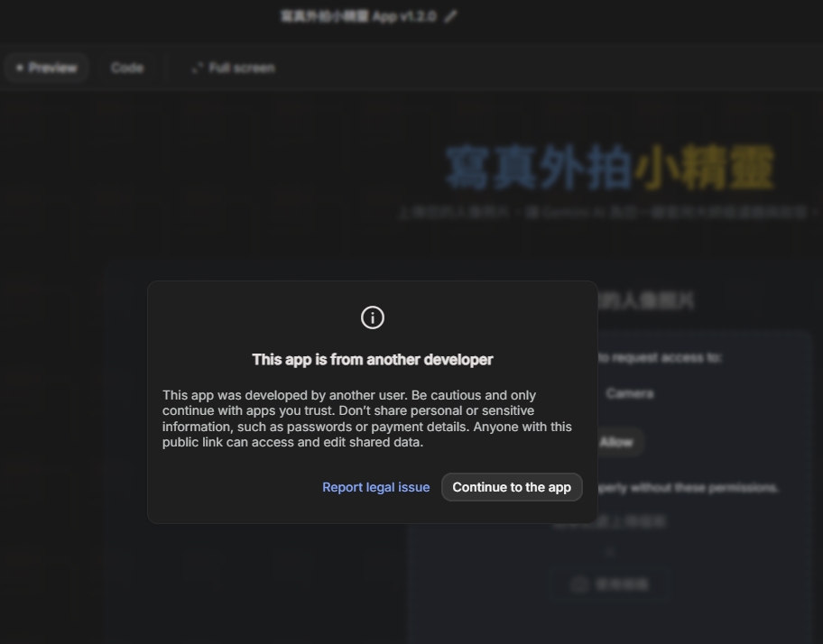Click the App v1.2.0 title text

tap(359, 16)
